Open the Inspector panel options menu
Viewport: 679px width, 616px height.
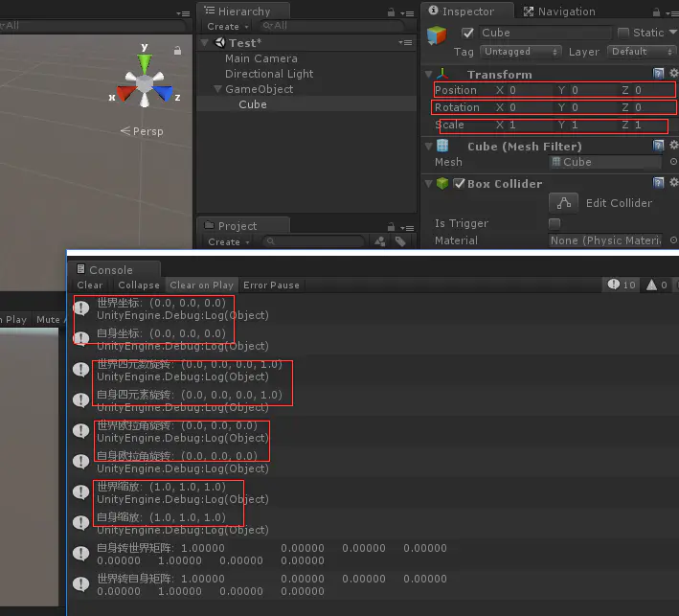672,13
